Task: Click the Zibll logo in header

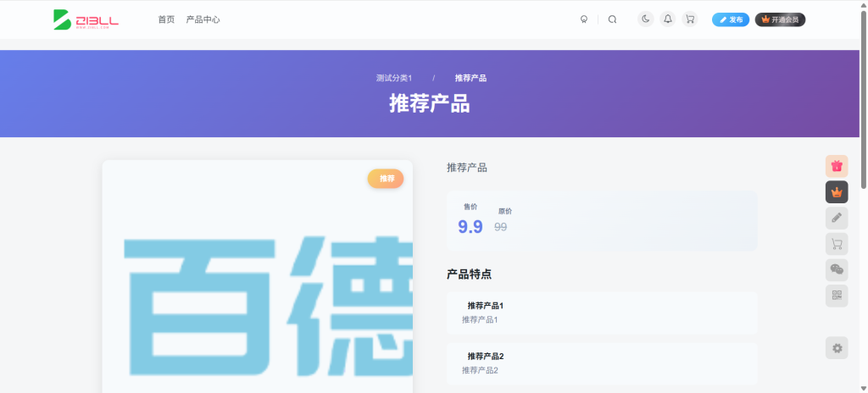Action: 86,19
